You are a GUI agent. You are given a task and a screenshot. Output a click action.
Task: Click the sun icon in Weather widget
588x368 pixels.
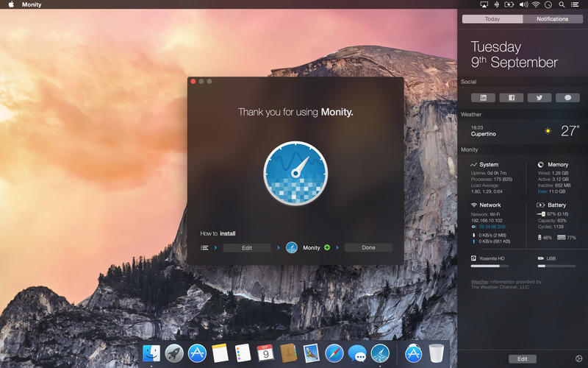click(x=548, y=131)
